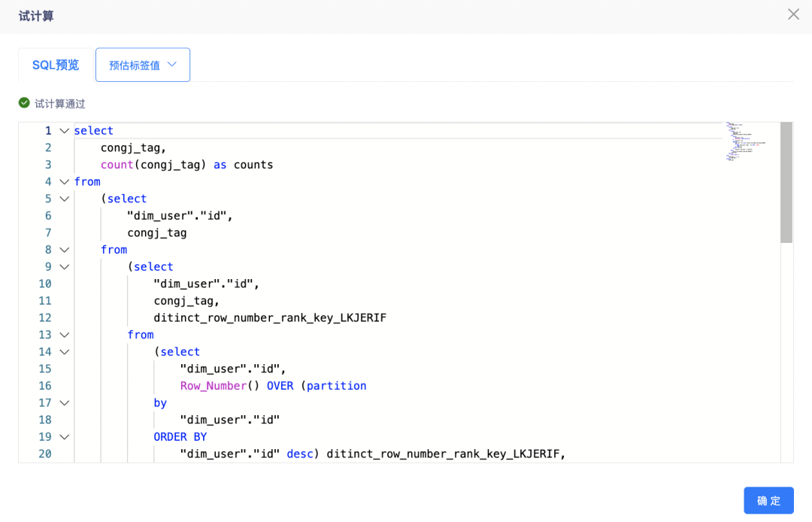Collapse the 'from' block at line 13
Image resolution: width=812 pixels, height=522 pixels.
tap(64, 335)
